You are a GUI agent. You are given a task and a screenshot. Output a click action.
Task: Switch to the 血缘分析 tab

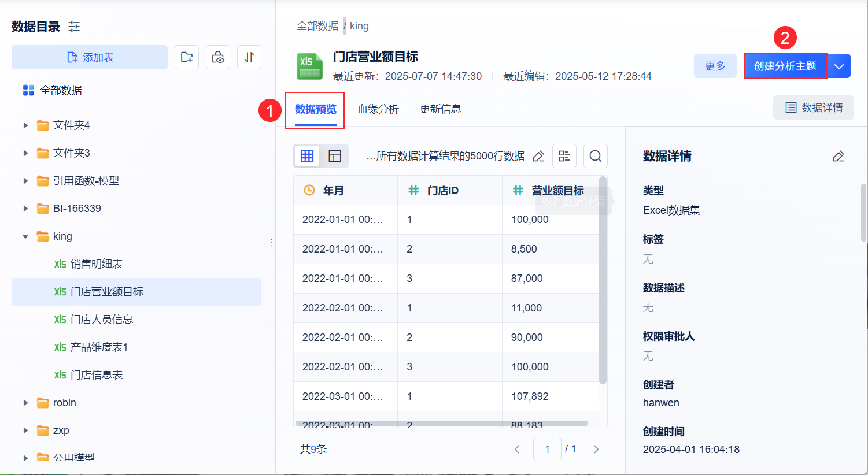click(378, 109)
